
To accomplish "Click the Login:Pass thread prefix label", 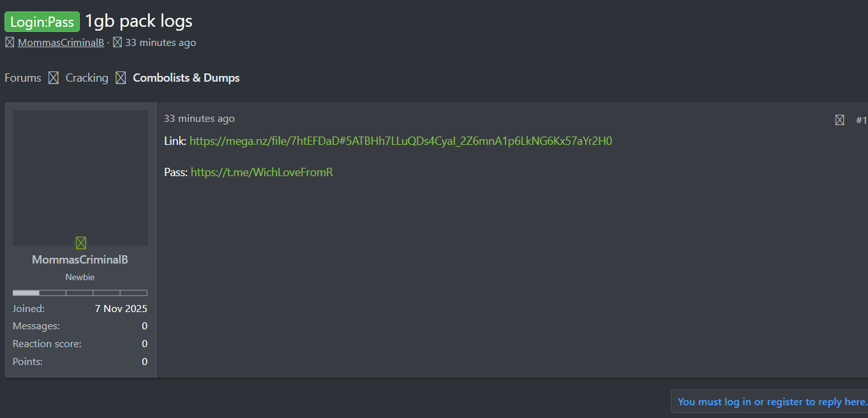I will click(42, 22).
